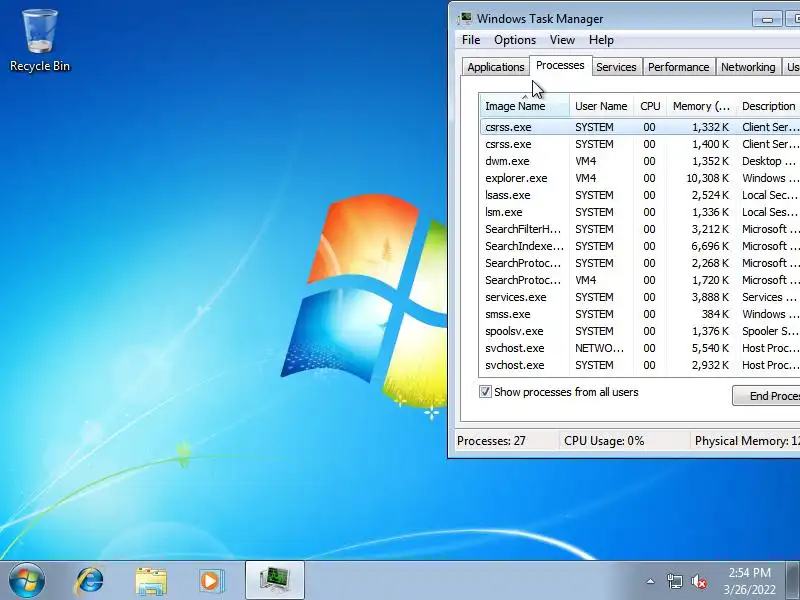Switch to the Services tab
Viewport: 800px width, 600px height.
pyautogui.click(x=616, y=67)
